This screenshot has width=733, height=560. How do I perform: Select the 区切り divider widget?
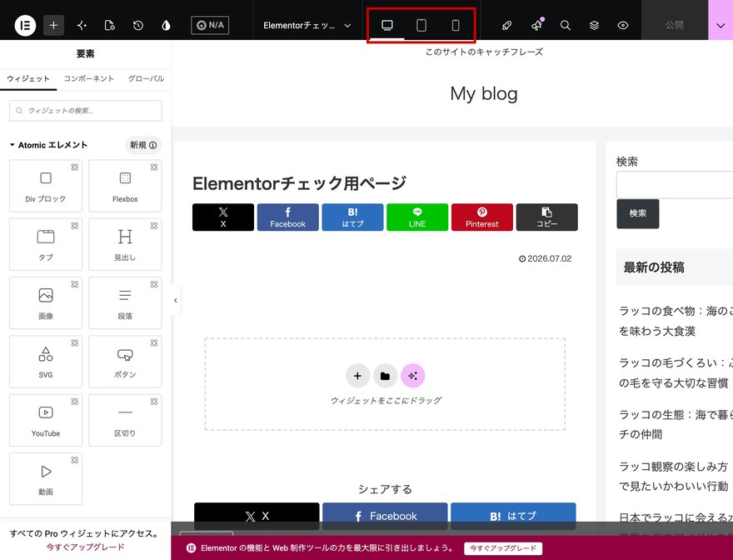(x=125, y=420)
